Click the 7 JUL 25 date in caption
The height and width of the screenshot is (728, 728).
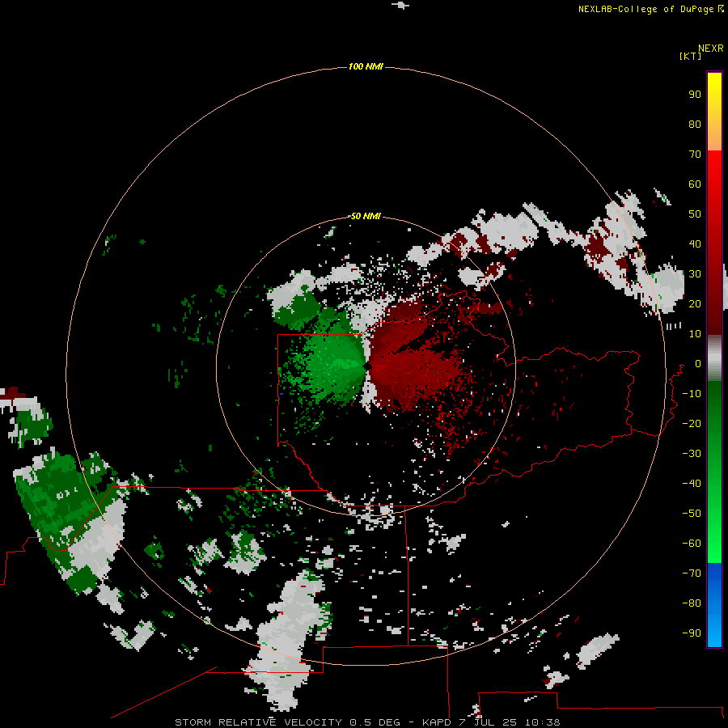pyautogui.click(x=488, y=722)
